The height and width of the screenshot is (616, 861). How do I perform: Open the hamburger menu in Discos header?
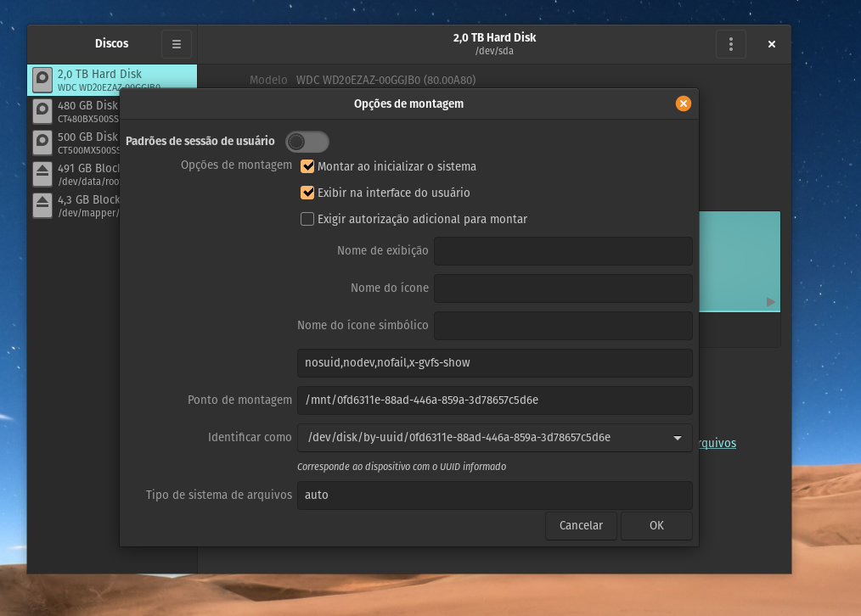click(x=177, y=44)
